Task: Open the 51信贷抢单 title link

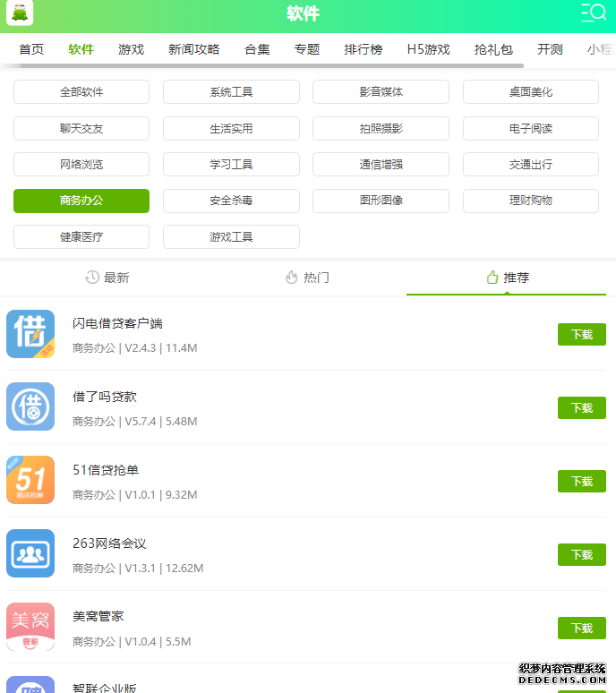Action: pyautogui.click(x=106, y=470)
